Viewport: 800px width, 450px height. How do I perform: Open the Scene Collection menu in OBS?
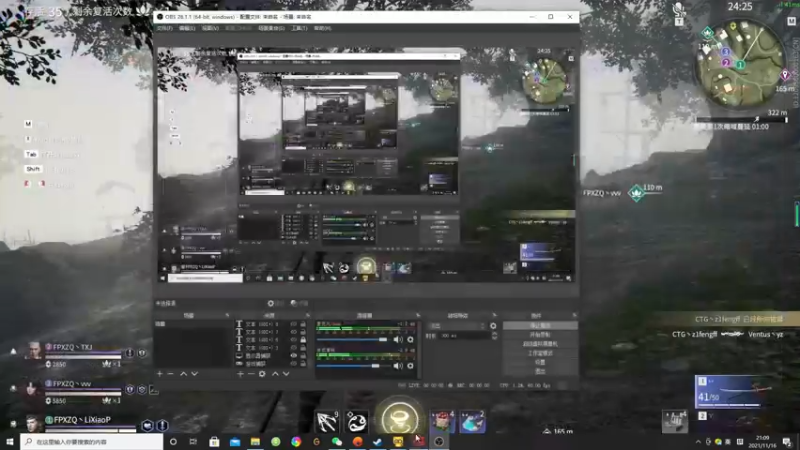271,29
